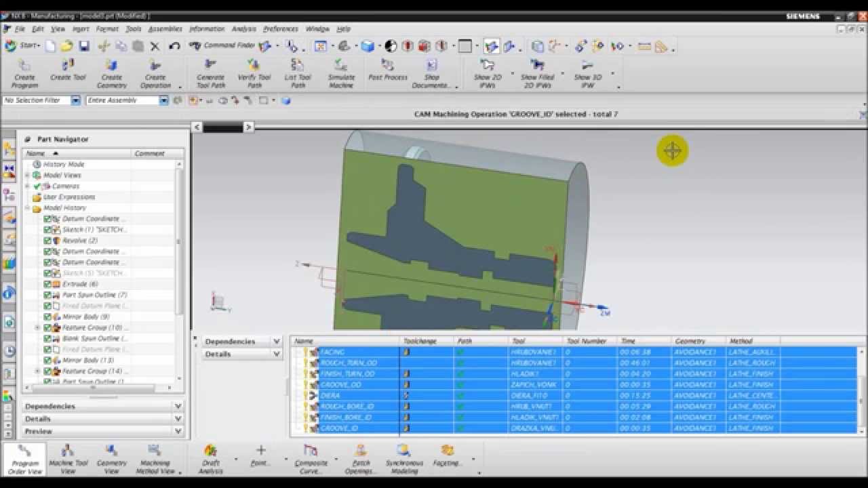
Task: Open the Tools menu
Action: [134, 29]
